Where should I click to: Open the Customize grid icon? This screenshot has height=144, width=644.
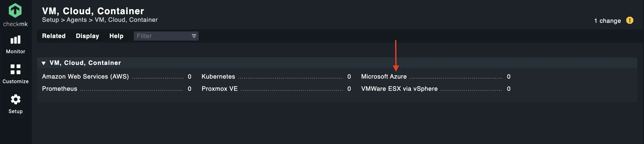[15, 69]
